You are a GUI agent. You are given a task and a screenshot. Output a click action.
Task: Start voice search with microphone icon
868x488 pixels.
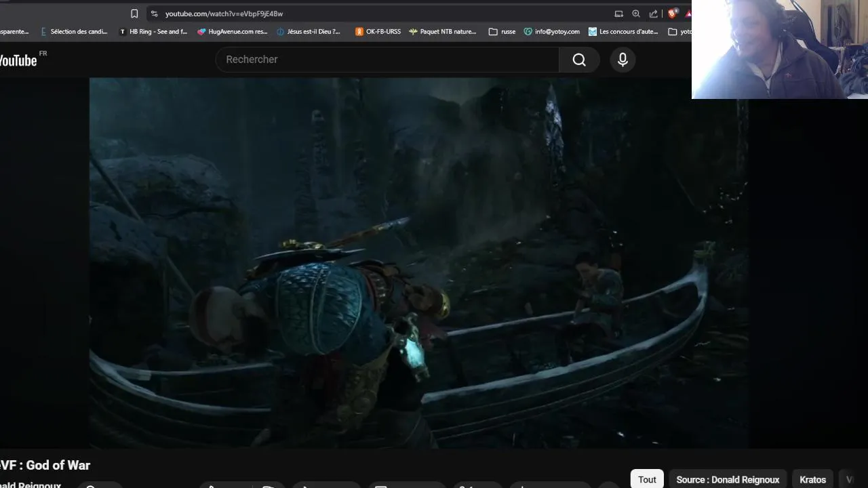coord(623,60)
